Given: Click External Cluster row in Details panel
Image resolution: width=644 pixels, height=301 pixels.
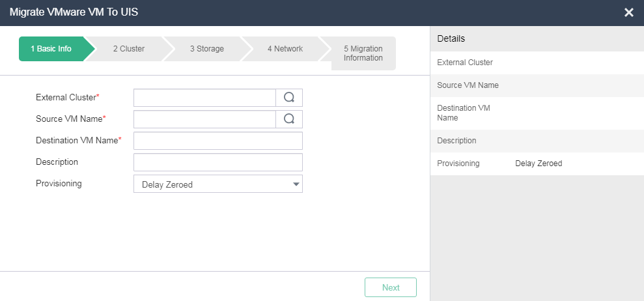Looking at the screenshot, I should [537, 63].
